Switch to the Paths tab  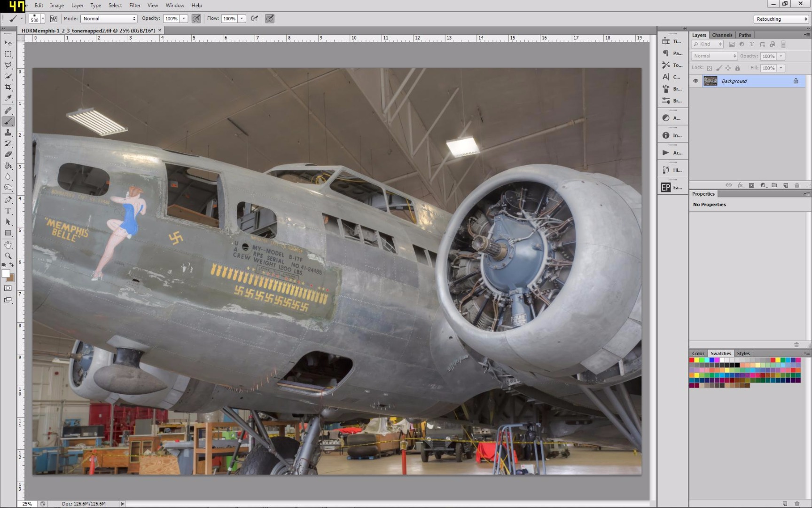point(744,35)
